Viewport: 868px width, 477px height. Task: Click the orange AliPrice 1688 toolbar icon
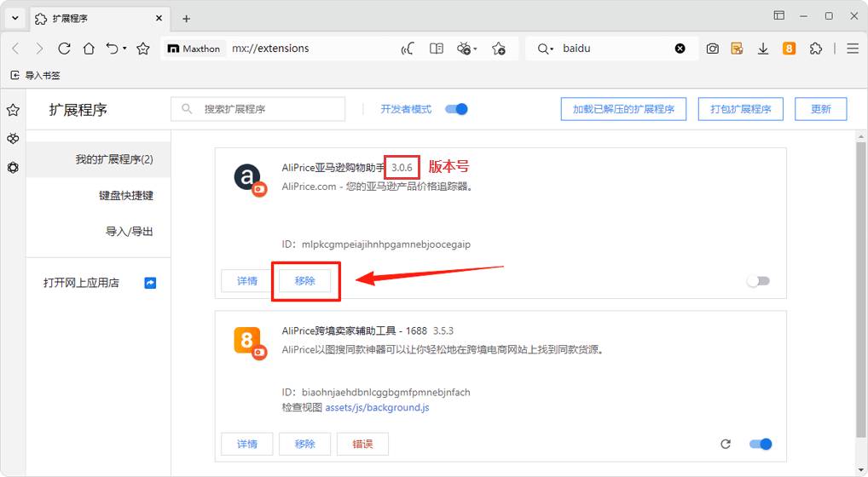coord(789,49)
